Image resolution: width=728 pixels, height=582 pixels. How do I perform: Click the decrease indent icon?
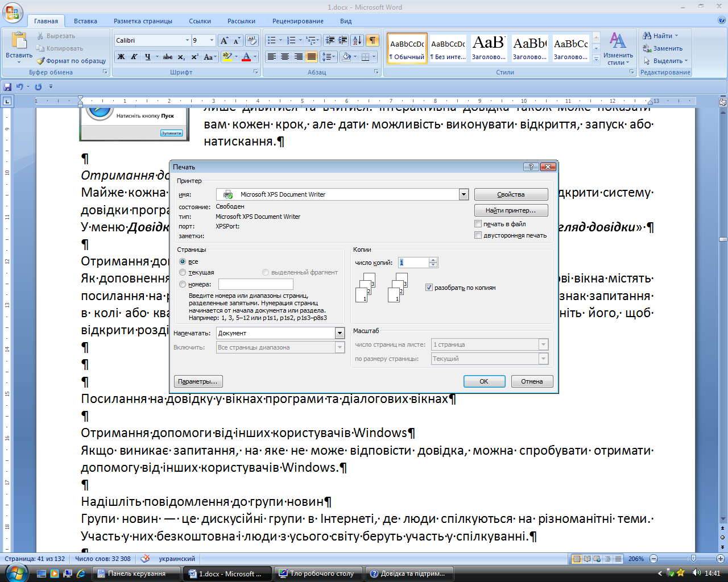point(330,40)
